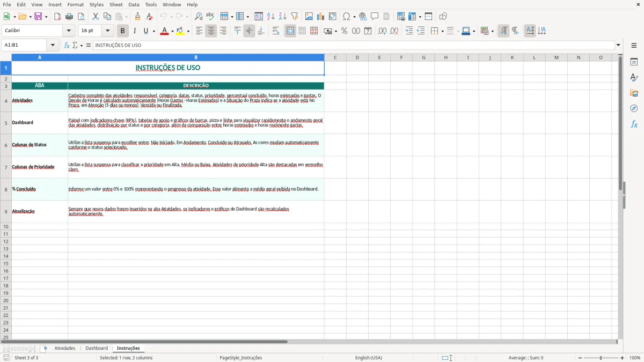Open the Function Wizard beside formula bar
Image resolution: width=644 pixels, height=362 pixels.
(x=67, y=46)
